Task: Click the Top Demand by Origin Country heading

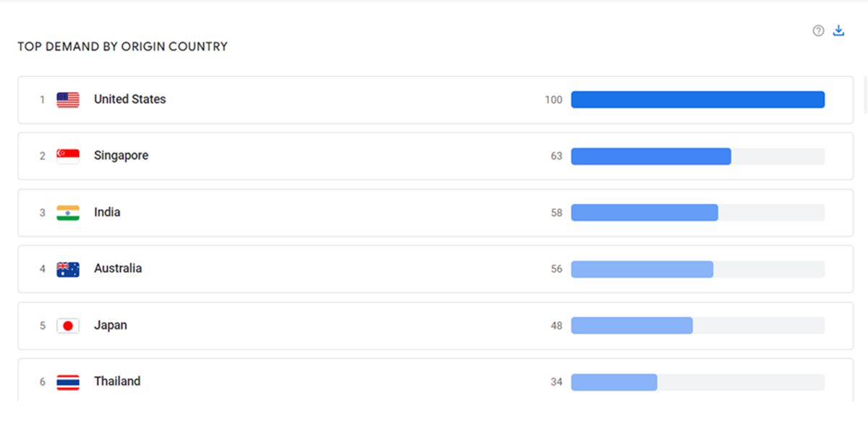Action: pyautogui.click(x=122, y=47)
